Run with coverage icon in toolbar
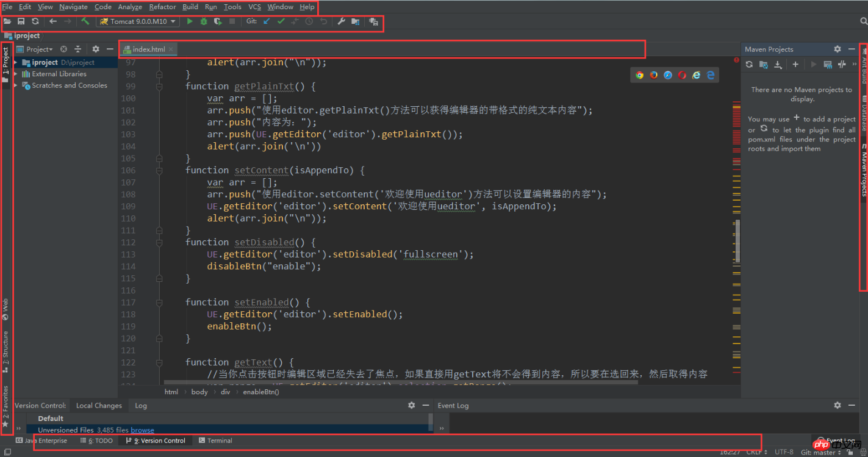This screenshot has width=868, height=457. click(x=218, y=21)
